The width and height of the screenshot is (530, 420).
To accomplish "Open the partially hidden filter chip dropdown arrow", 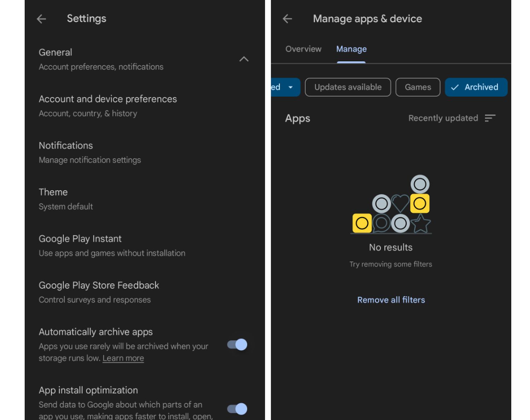I will pyautogui.click(x=290, y=87).
